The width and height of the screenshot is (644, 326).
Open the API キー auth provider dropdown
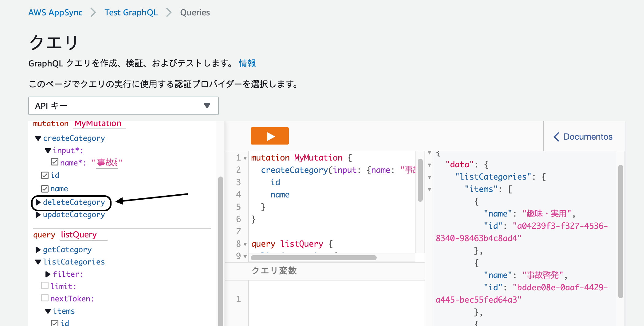coord(123,106)
